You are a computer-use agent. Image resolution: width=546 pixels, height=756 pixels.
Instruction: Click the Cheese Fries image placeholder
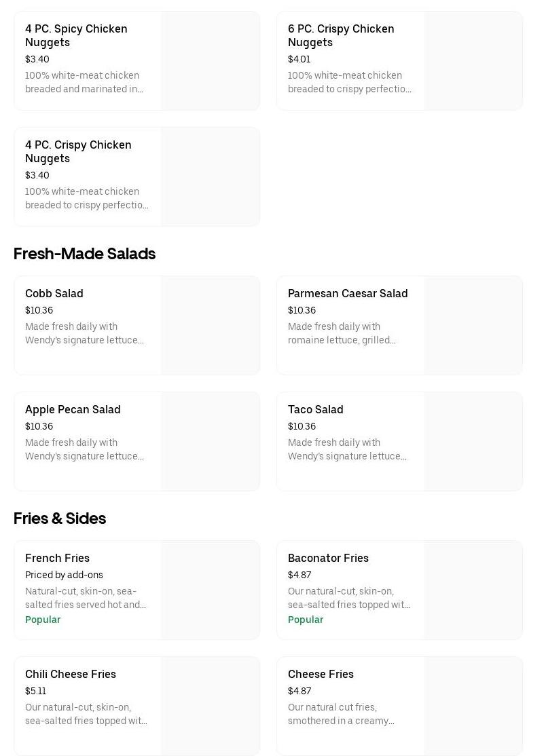coord(473,706)
